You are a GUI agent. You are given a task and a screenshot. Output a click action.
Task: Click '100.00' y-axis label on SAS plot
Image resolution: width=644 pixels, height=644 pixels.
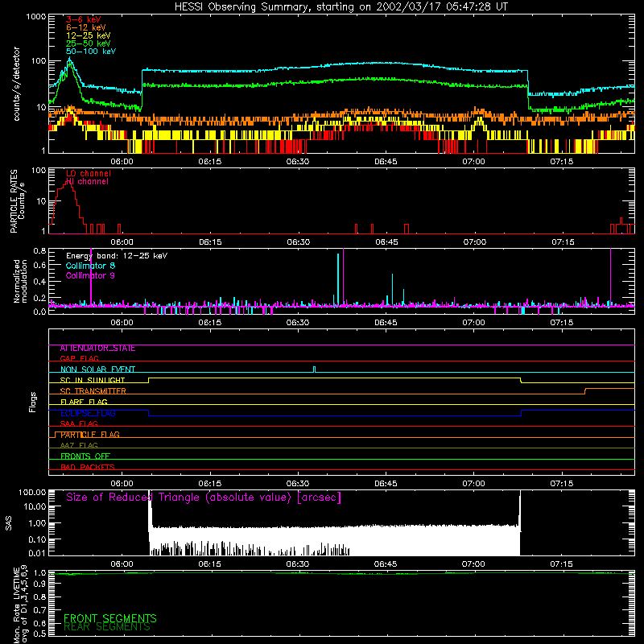coord(32,492)
